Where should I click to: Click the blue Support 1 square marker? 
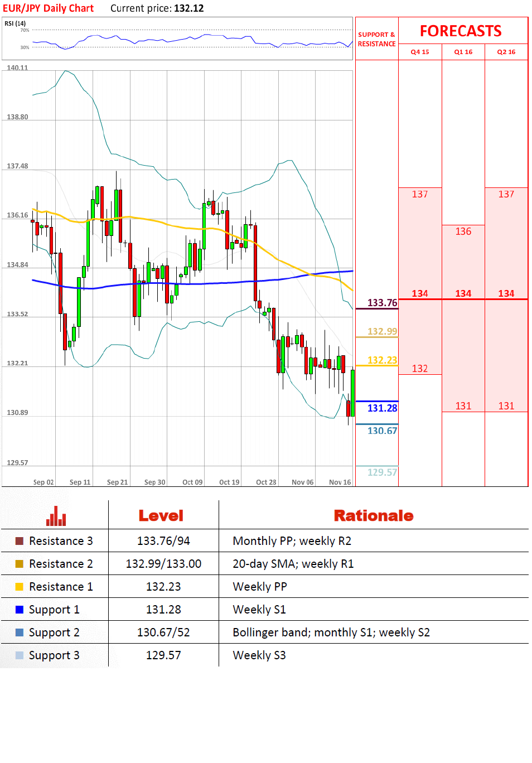point(20,610)
